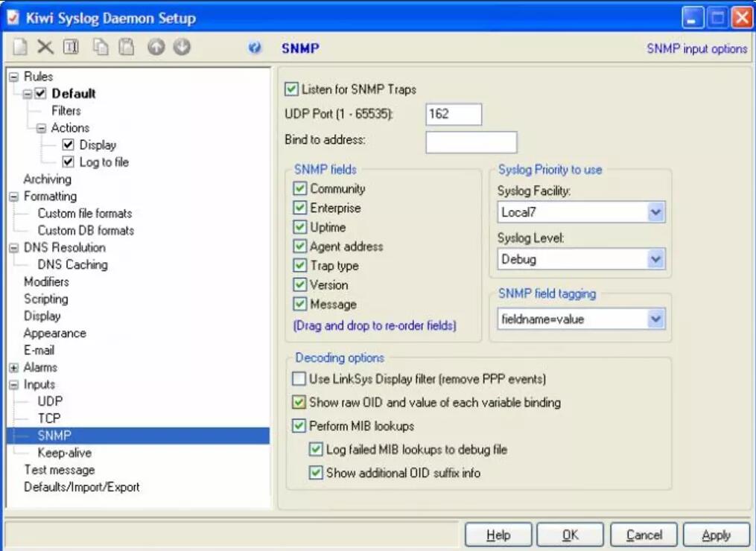
Task: Click the Bind to address field
Action: click(x=471, y=142)
